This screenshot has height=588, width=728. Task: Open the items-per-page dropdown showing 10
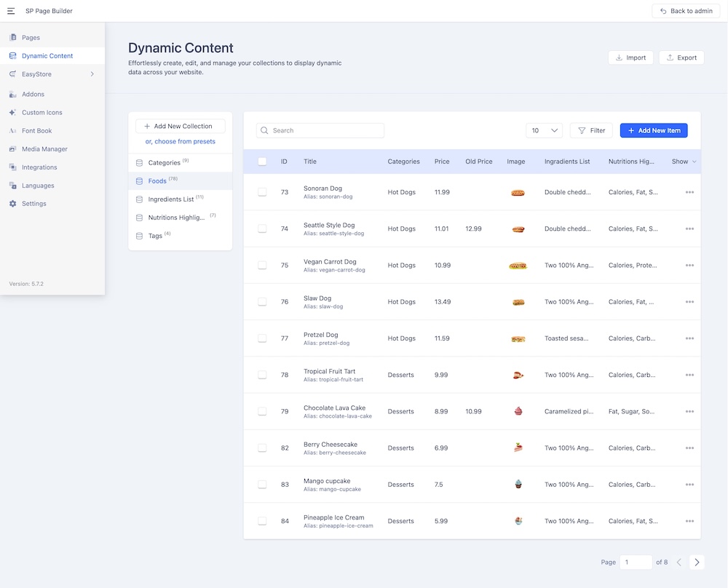point(544,130)
